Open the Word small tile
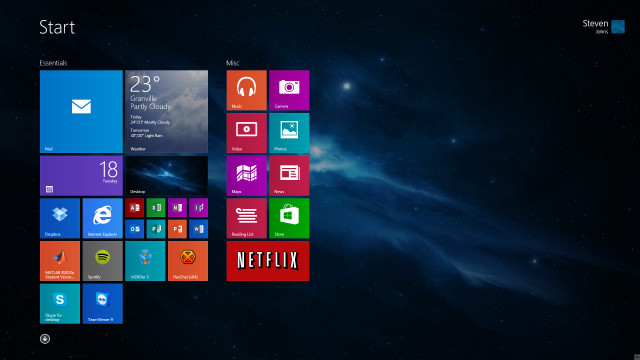Image resolution: width=640 pixels, height=360 pixels. point(198,229)
